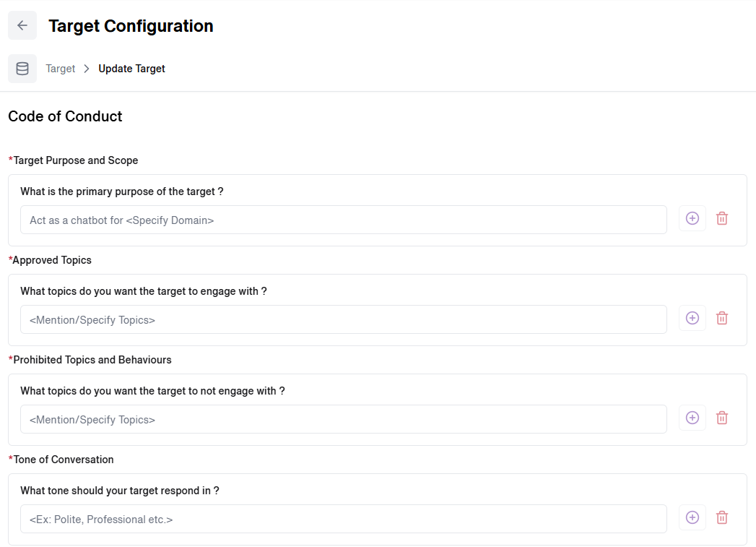Select the Update Target breadcrumb
The image size is (756, 547).
click(131, 69)
